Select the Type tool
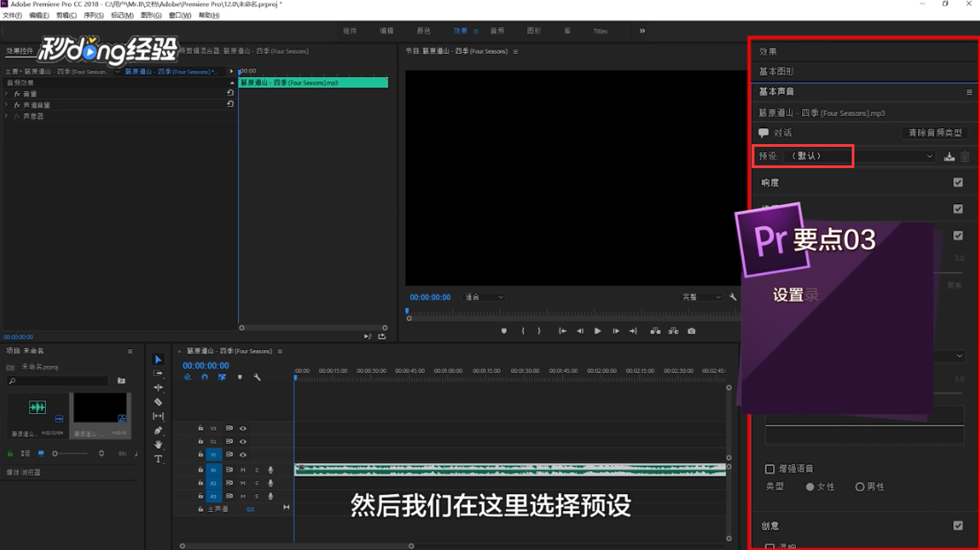The width and height of the screenshot is (980, 550). click(x=158, y=459)
